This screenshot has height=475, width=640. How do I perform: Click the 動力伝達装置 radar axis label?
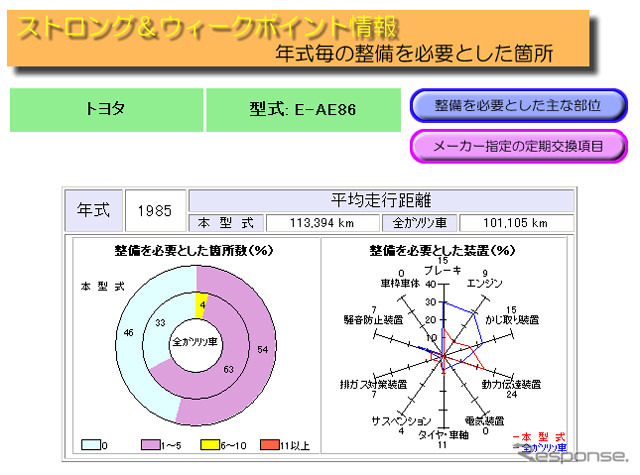tap(511, 384)
